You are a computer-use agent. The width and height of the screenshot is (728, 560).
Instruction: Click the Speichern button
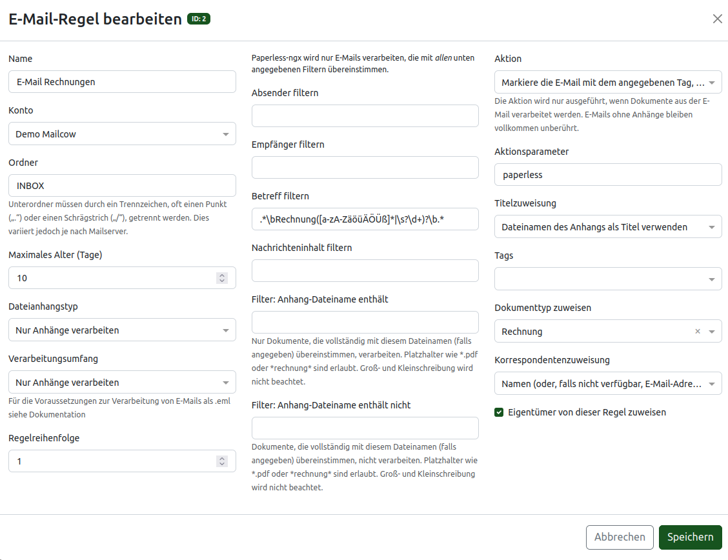(x=690, y=537)
